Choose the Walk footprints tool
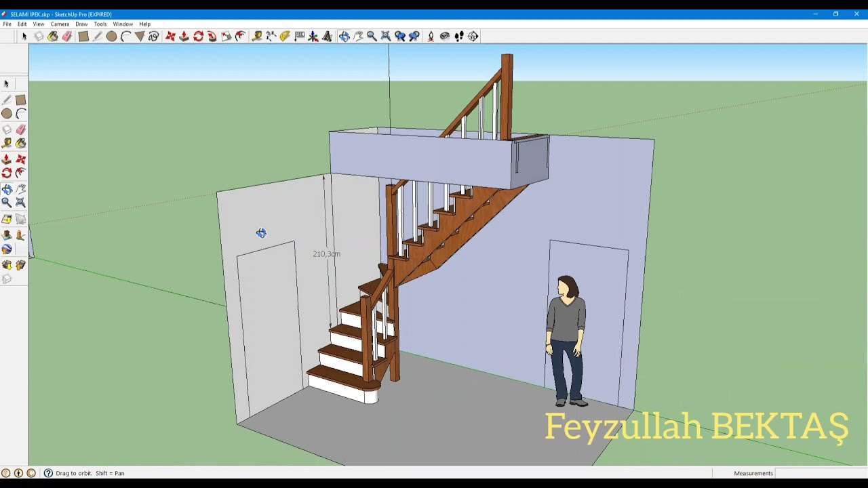This screenshot has height=488, width=868. coord(459,36)
